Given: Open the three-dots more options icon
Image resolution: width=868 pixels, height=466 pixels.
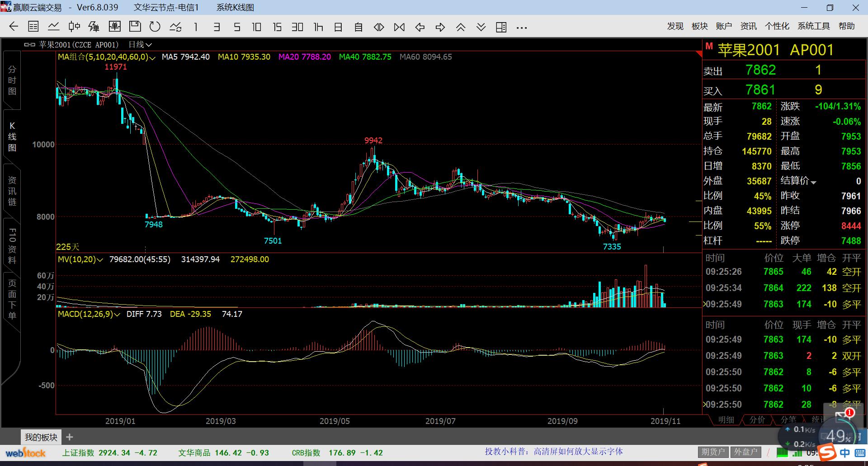Looking at the screenshot, I should click(522, 28).
